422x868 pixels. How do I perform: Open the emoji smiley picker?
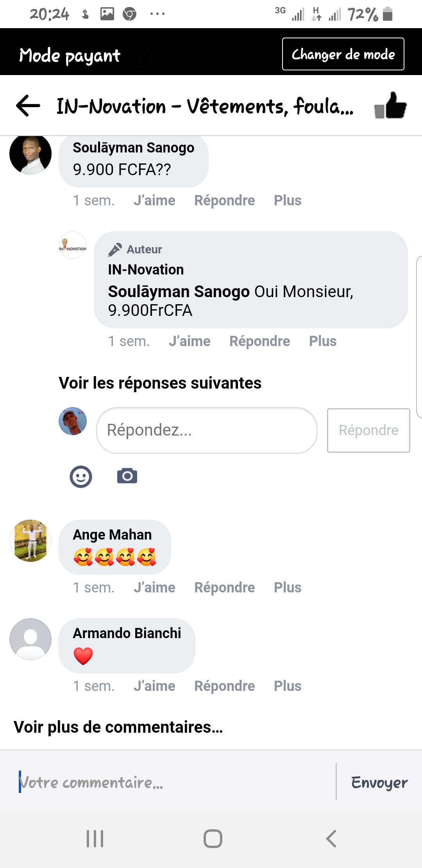pyautogui.click(x=81, y=477)
